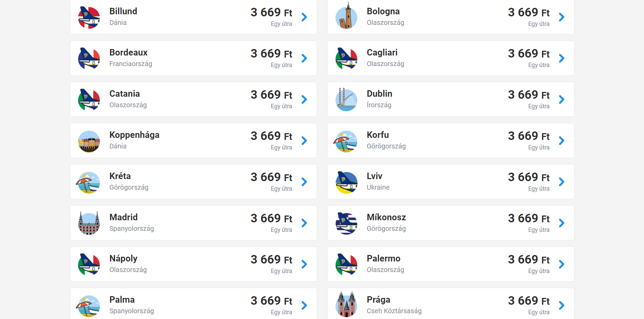Click the Palma beach umbrella icon

pos(88,306)
